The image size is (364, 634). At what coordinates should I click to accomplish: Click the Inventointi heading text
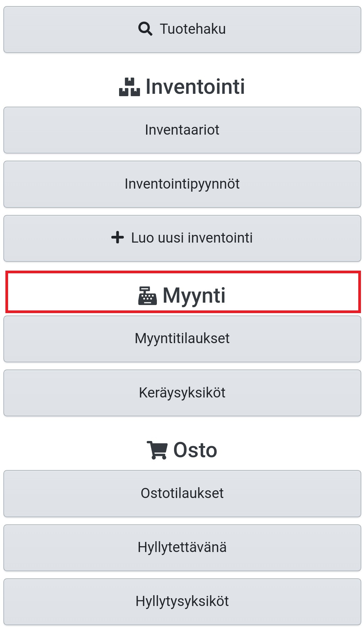(x=195, y=87)
